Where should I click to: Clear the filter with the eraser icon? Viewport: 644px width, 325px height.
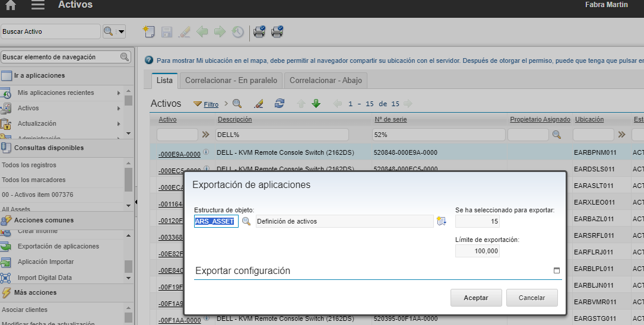click(259, 103)
